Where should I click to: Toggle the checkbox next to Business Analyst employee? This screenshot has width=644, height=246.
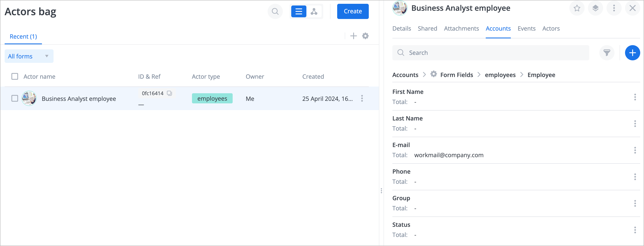pos(14,98)
